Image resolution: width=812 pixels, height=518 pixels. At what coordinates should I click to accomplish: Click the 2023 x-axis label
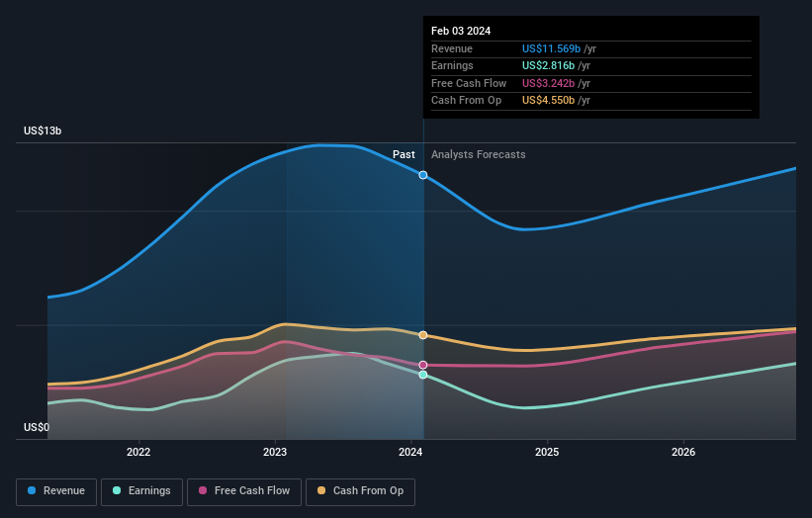click(275, 453)
